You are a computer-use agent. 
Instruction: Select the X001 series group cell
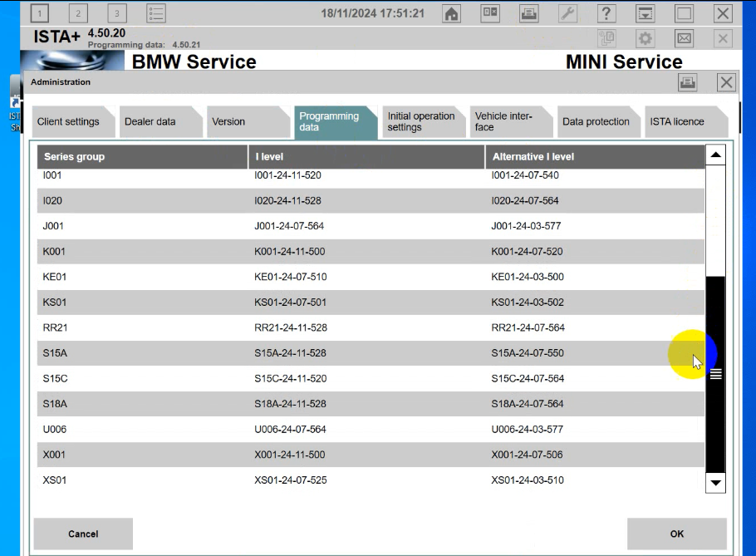pos(54,455)
